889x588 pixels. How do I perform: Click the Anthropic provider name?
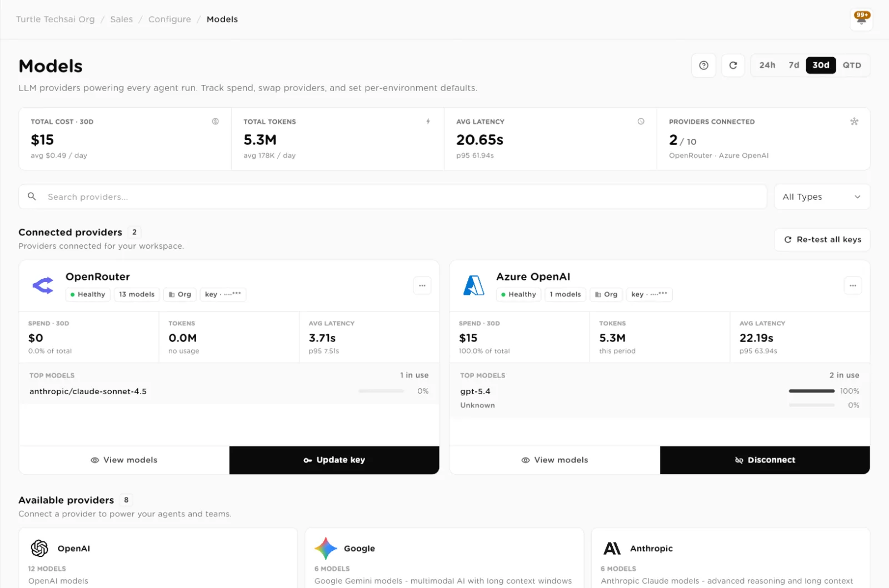pos(651,548)
